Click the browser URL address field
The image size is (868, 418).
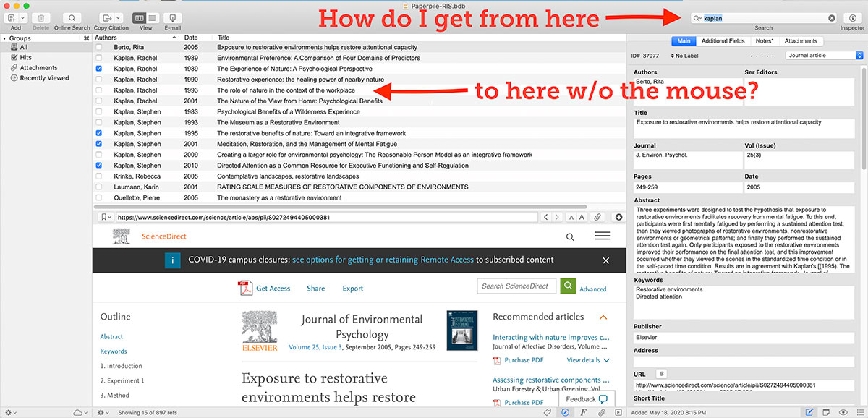point(326,217)
